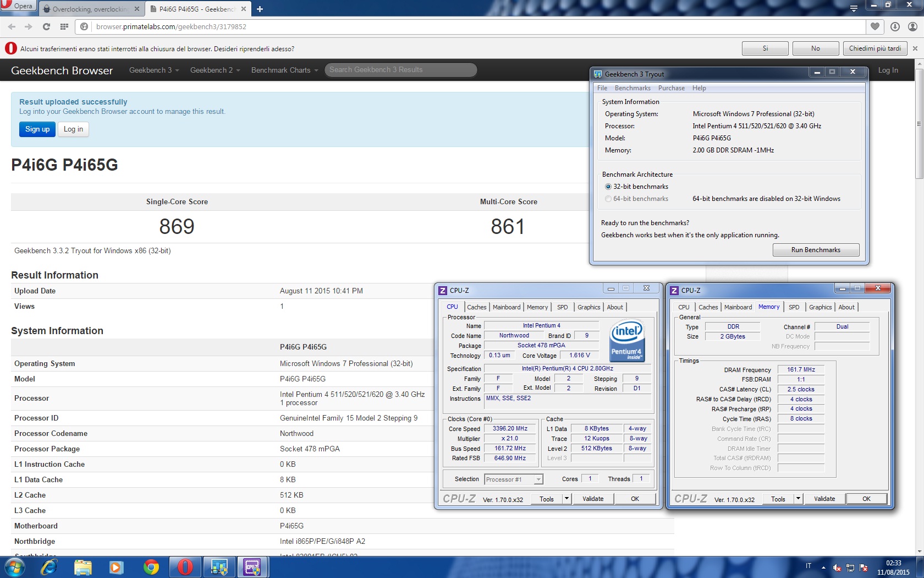Click Sì to resume transfers
Screen dimensions: 924x578
pyautogui.click(x=765, y=48)
